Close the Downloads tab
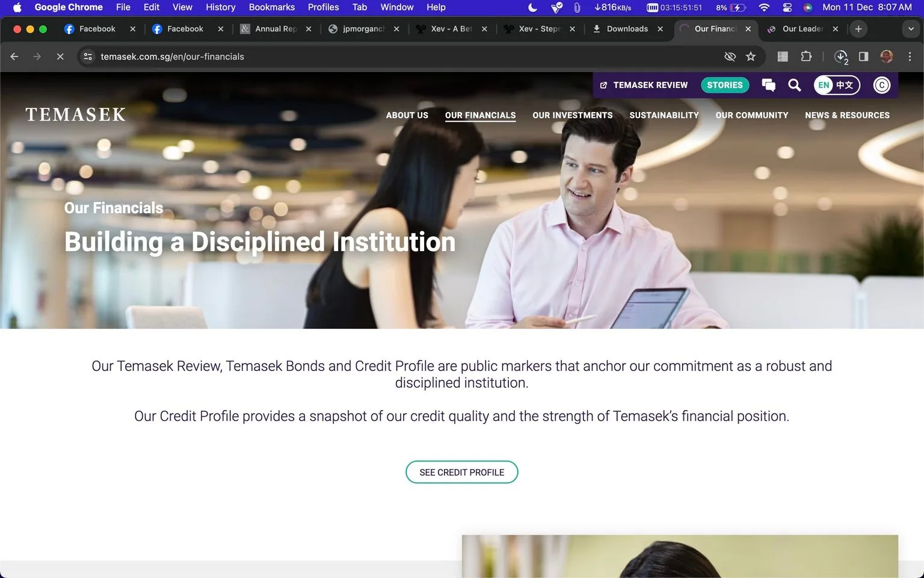 pyautogui.click(x=660, y=29)
